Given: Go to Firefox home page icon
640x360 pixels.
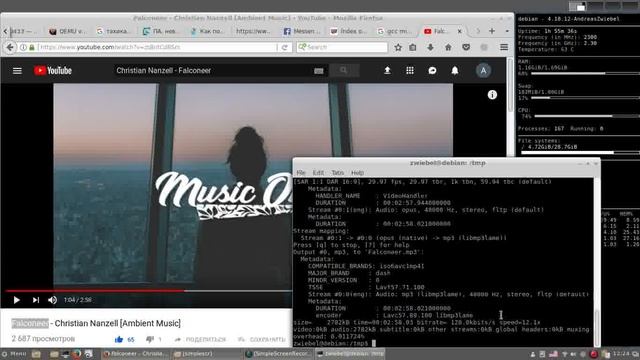Looking at the screenshot, I should pyautogui.click(x=448, y=47).
